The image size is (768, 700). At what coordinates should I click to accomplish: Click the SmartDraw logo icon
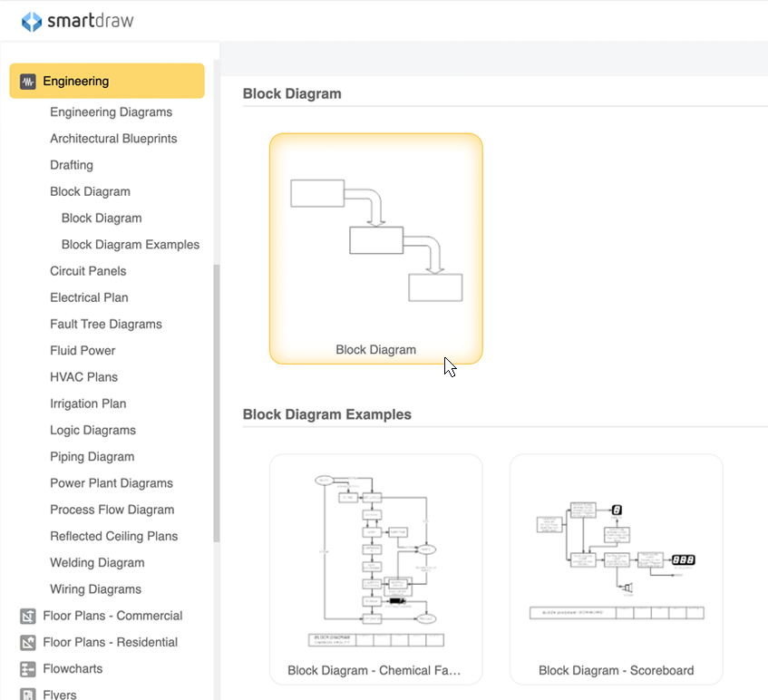pos(32,21)
